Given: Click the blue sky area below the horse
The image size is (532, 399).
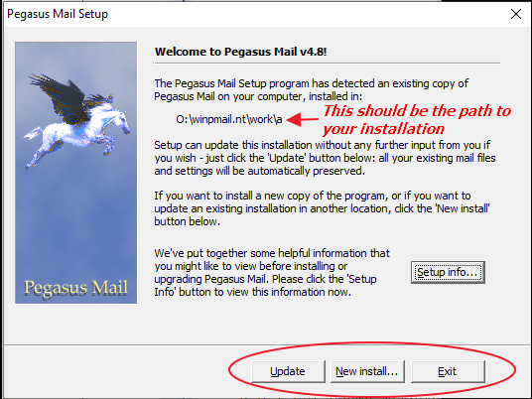Looking at the screenshot, I should point(76,220).
